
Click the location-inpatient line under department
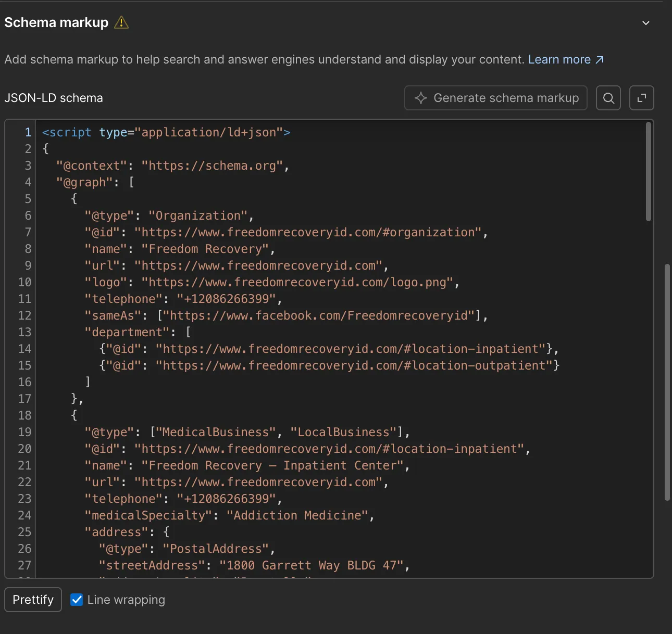329,349
